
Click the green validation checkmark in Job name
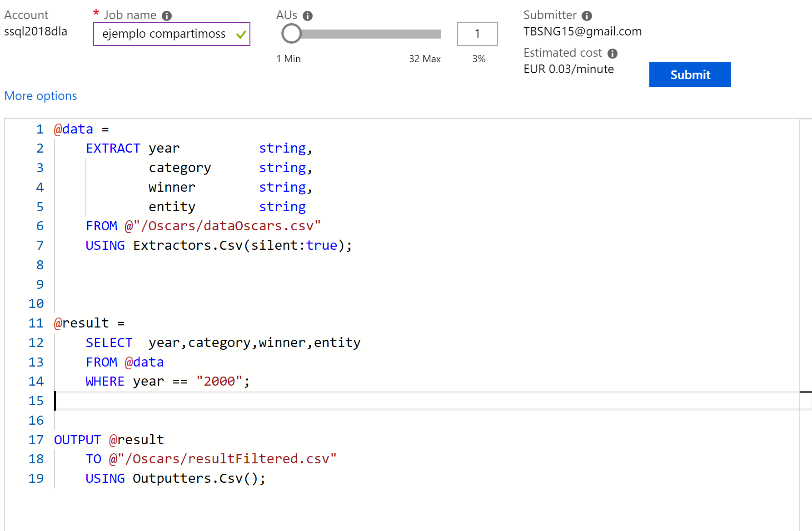[x=241, y=35]
